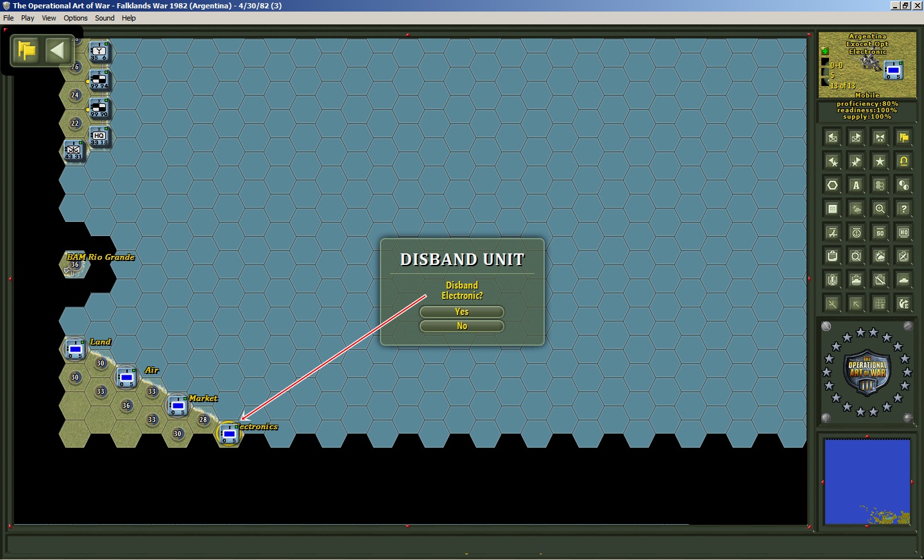Screen dimensions: 924x560
Task: Click the HQ icon button
Action: (x=903, y=232)
